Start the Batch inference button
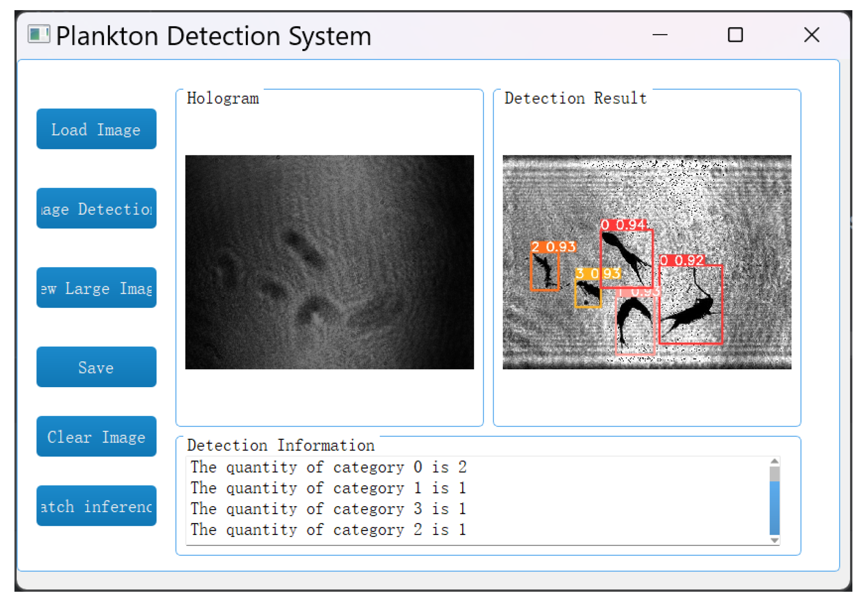The height and width of the screenshot is (605, 868). (x=96, y=506)
